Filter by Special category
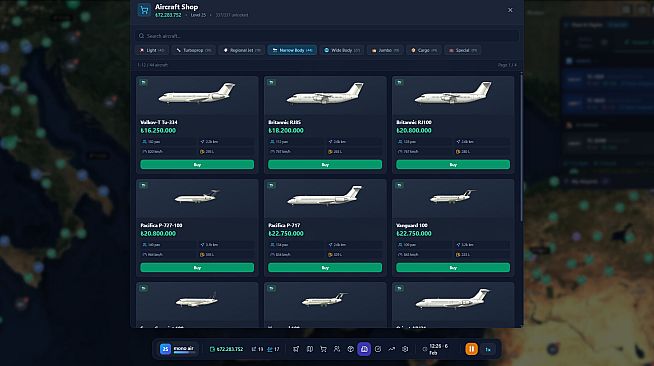 463,50
